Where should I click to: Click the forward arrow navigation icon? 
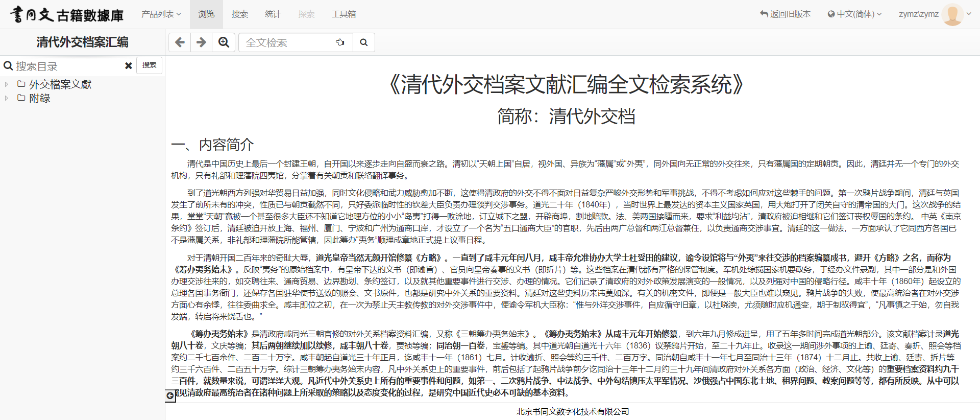(202, 42)
